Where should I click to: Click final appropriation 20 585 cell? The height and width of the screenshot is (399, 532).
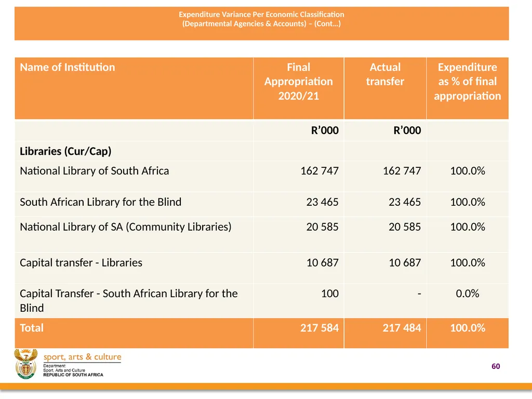coord(322,227)
